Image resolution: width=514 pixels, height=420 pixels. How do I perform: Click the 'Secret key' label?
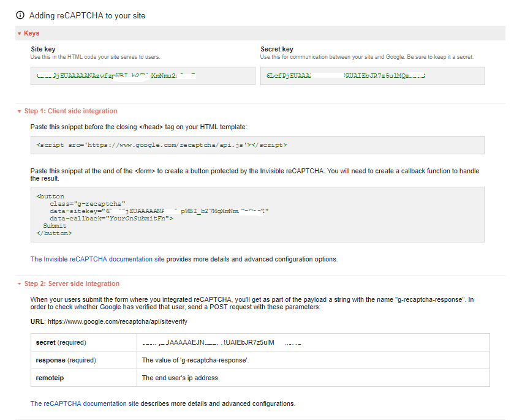pyautogui.click(x=277, y=49)
